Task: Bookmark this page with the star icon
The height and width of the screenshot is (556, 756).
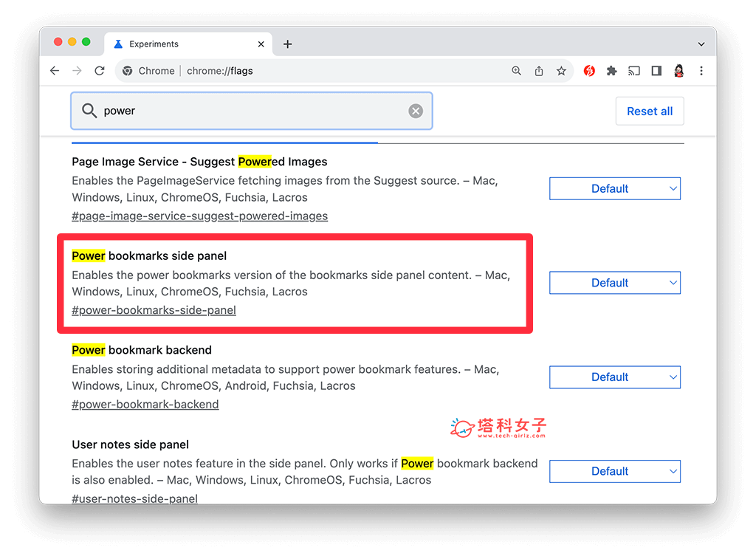Action: 561,71
